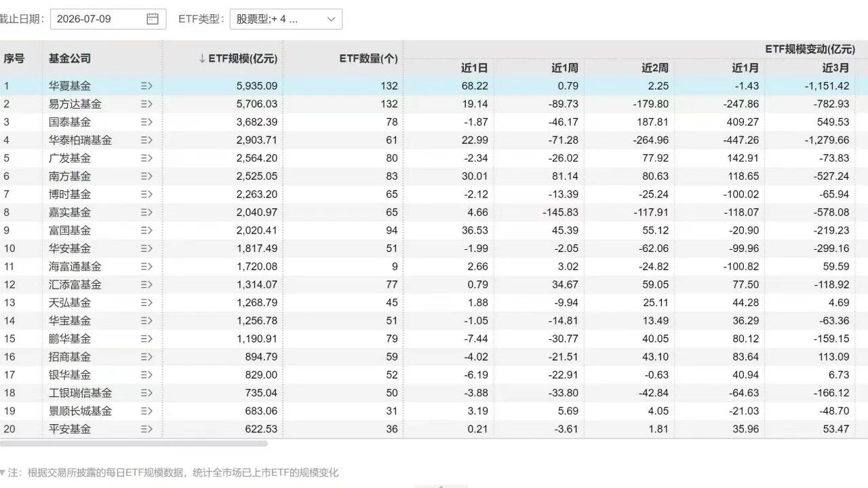Open detail icon for 汇添富基金 row
Screen dimensions: 868x488
coord(146,284)
